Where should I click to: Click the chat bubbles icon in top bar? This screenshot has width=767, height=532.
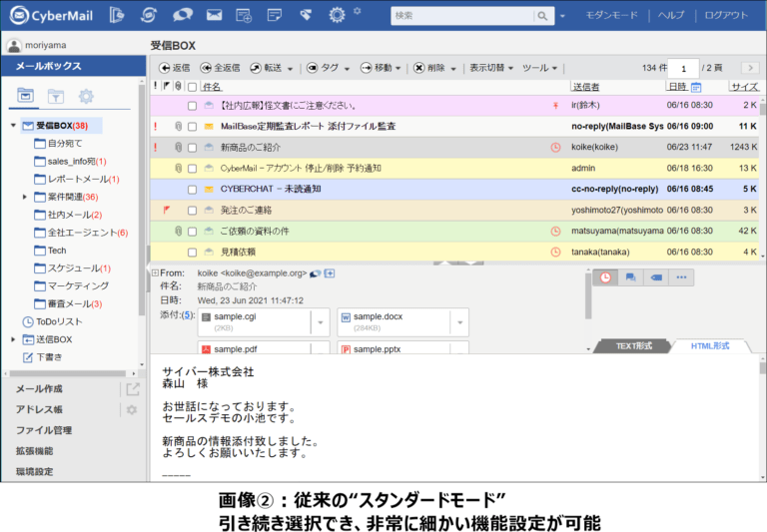coord(182,15)
